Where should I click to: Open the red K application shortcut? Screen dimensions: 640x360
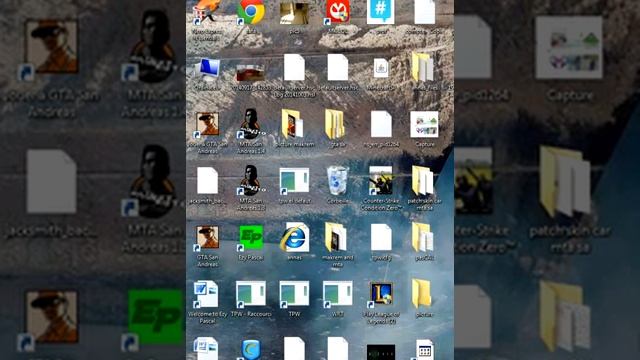pos(338,12)
